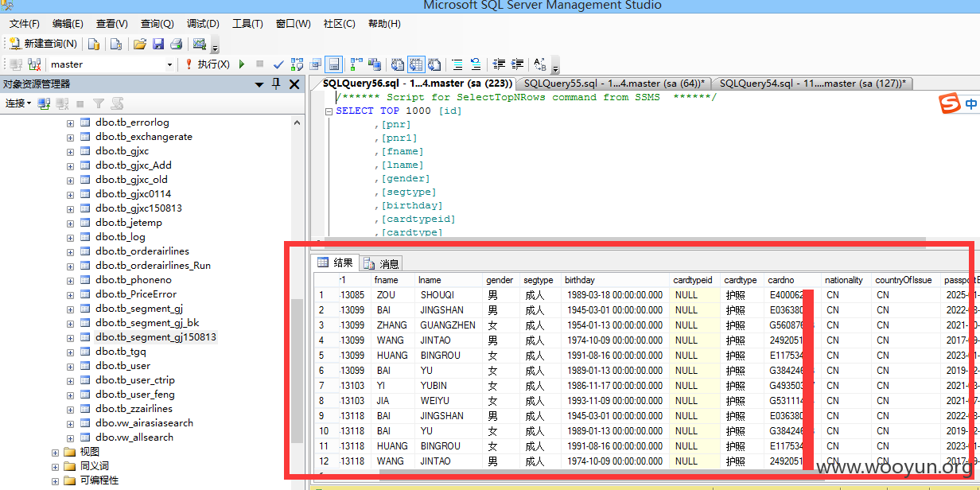Select the dbo.tb_segment_gj150813 table
Image resolution: width=980 pixels, height=490 pixels.
156,337
